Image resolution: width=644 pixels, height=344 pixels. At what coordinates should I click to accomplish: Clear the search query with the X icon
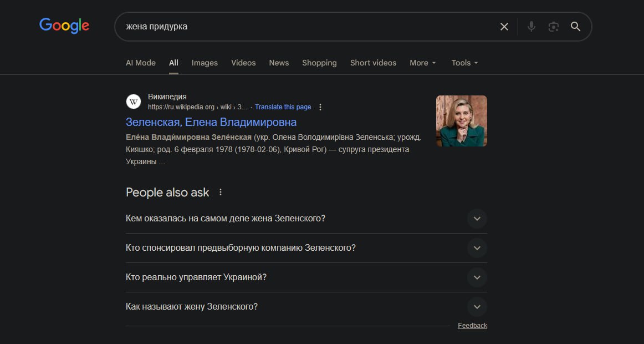click(504, 27)
